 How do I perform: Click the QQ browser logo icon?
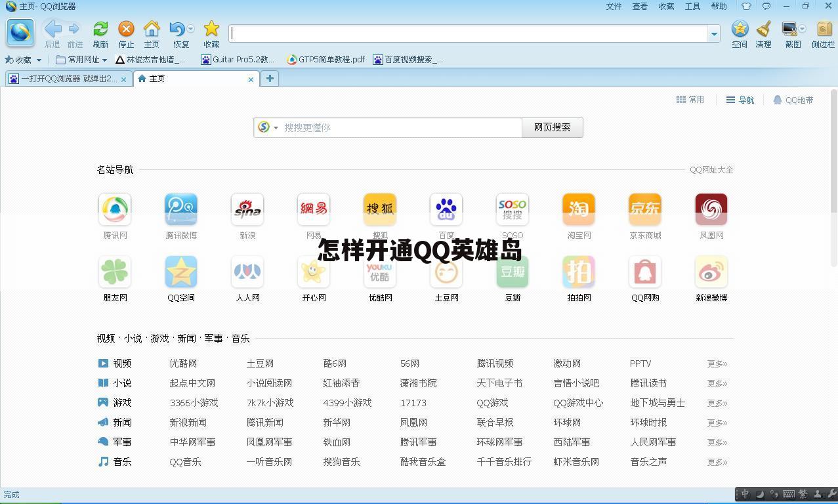point(20,32)
